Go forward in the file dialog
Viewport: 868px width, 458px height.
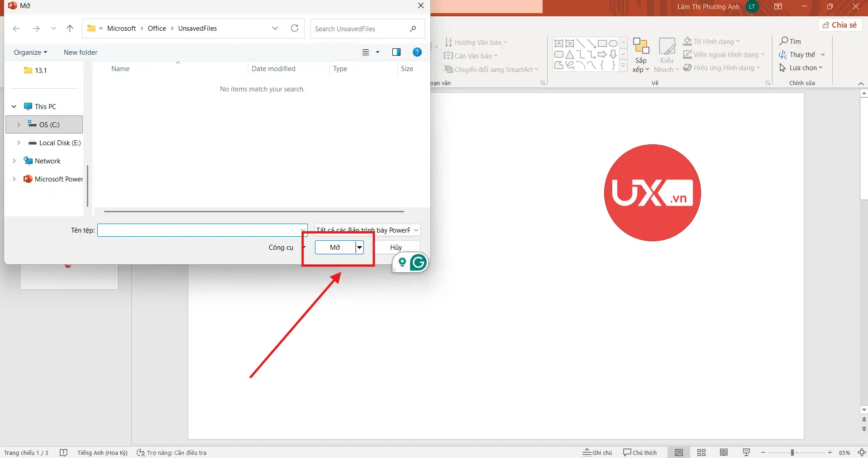pyautogui.click(x=36, y=29)
